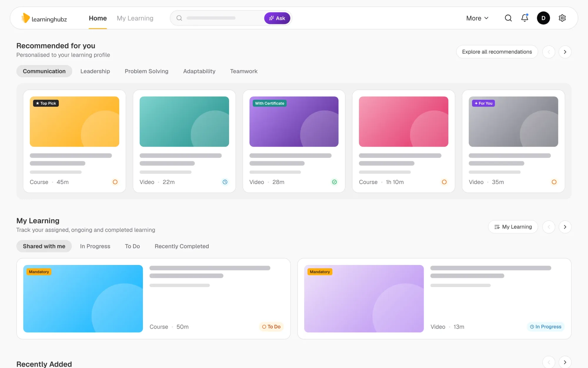Select Problem Solving filter
This screenshot has height=368, width=588.
pos(146,71)
